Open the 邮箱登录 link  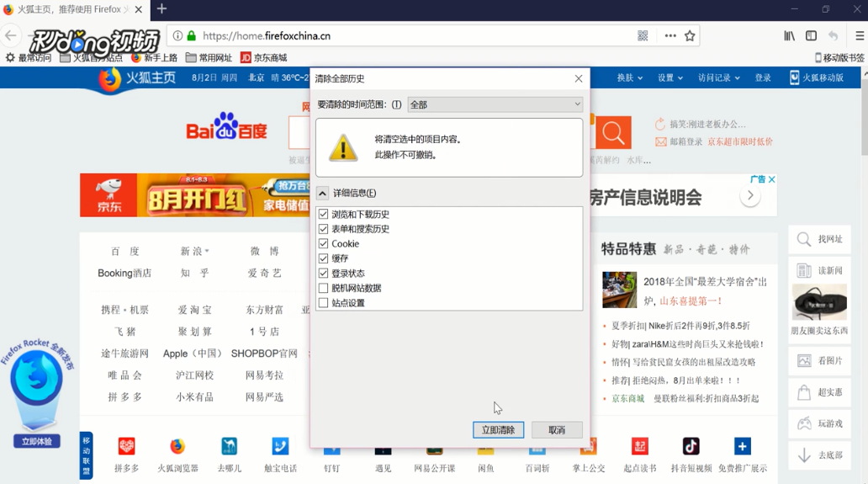tap(685, 141)
